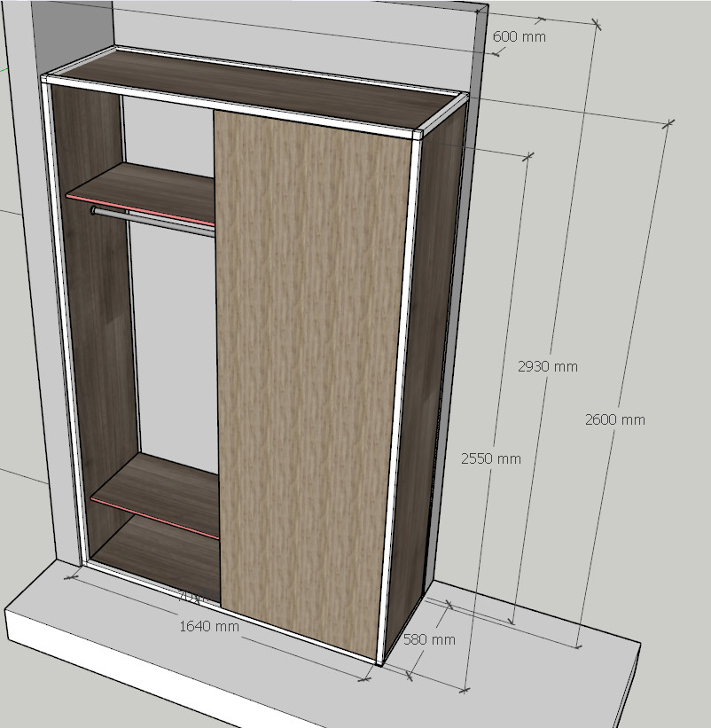Click the 2600 mm dimension label

coord(614,419)
